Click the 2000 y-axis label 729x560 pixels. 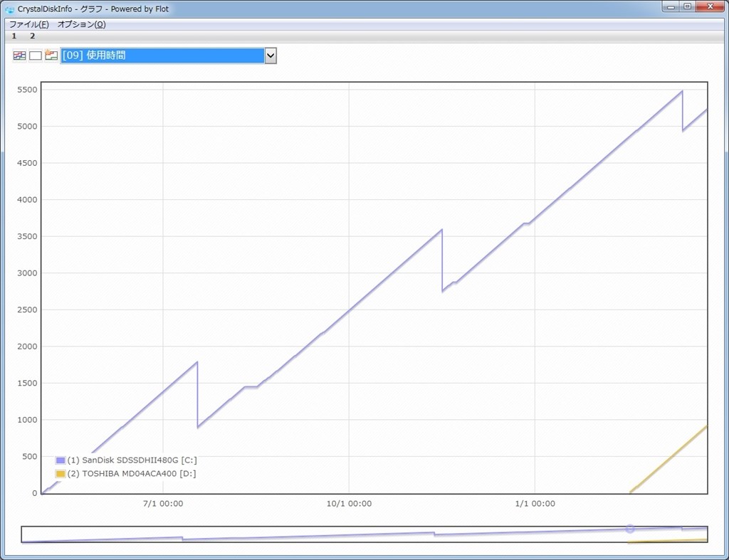coord(27,347)
